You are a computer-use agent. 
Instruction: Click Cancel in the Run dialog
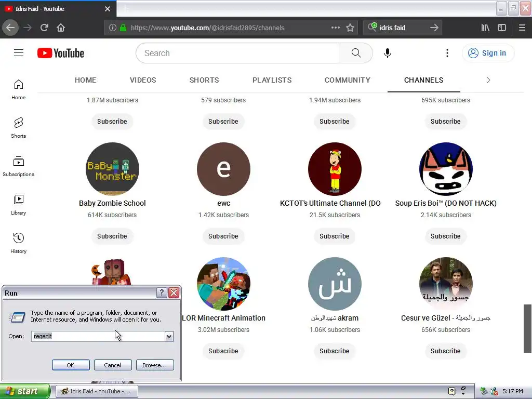113,365
